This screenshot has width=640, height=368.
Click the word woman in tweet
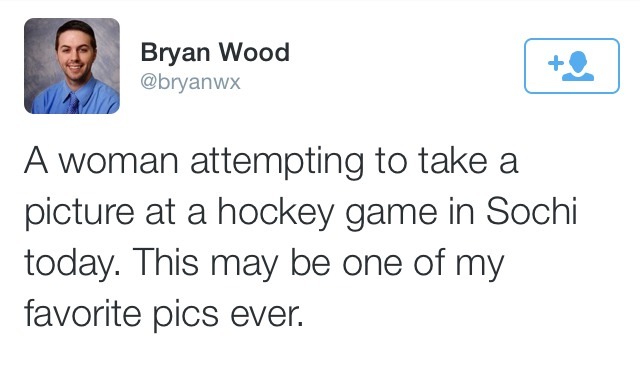(x=118, y=162)
